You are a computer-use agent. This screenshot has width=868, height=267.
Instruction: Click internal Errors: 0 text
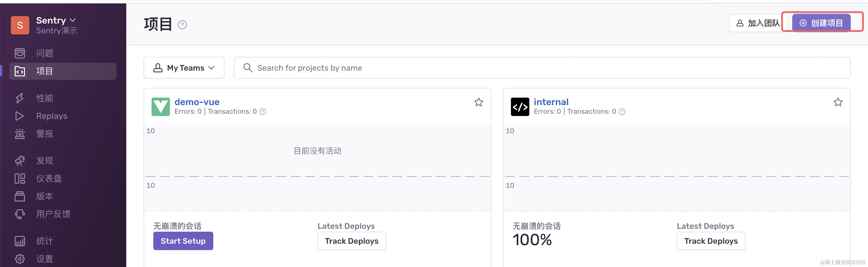click(x=548, y=111)
